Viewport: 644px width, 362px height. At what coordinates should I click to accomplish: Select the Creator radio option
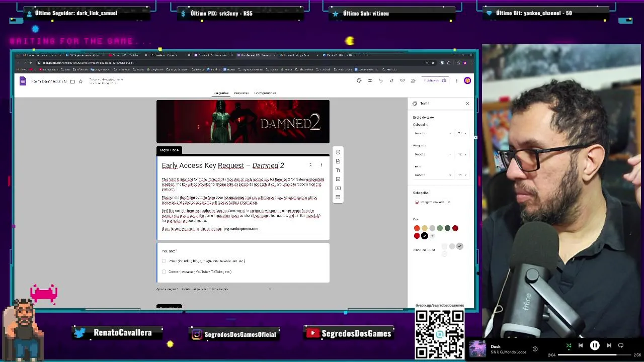click(164, 271)
